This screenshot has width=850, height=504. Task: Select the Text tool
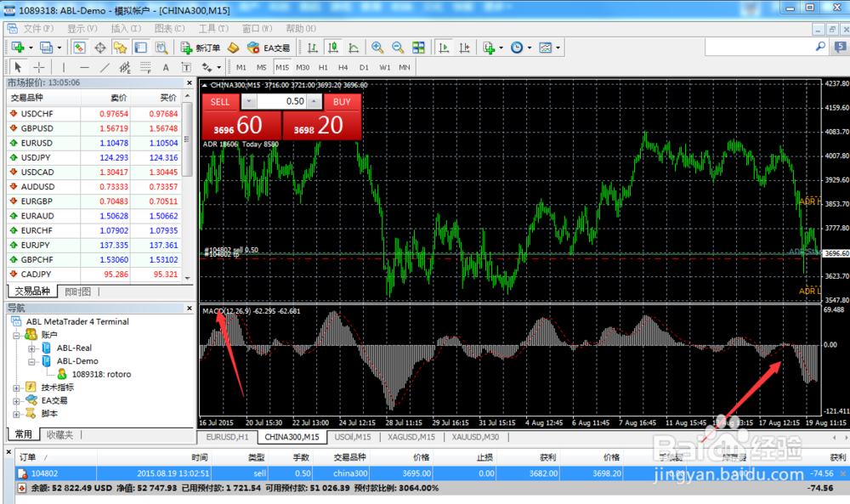coord(166,67)
